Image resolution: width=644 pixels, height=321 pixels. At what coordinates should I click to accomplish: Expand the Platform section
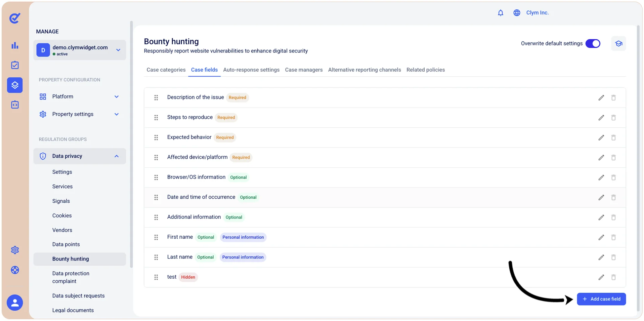[80, 97]
